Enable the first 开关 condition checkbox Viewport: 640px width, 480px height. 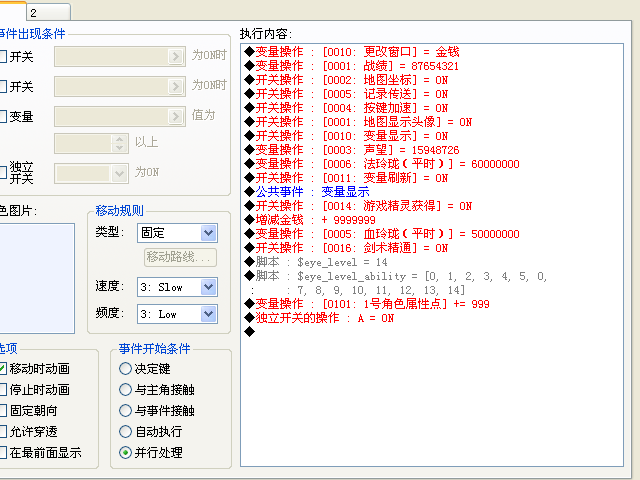coord(3,56)
